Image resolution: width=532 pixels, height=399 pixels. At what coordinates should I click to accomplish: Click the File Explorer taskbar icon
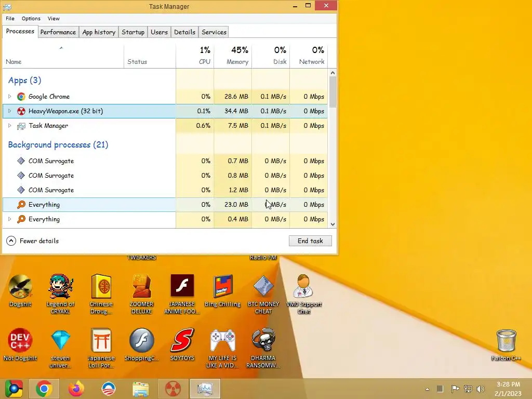tap(140, 389)
